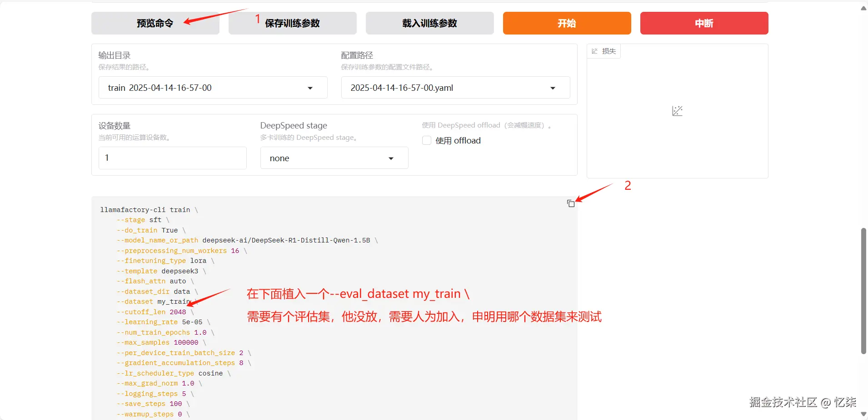
Task: Click the '--dataset_dir data' line
Action: pyautogui.click(x=157, y=292)
